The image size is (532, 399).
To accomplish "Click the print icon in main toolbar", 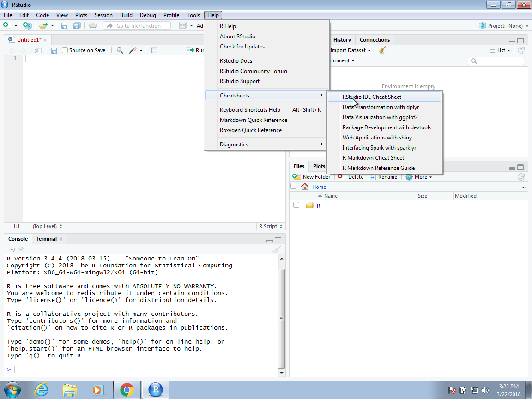I will pyautogui.click(x=93, y=26).
